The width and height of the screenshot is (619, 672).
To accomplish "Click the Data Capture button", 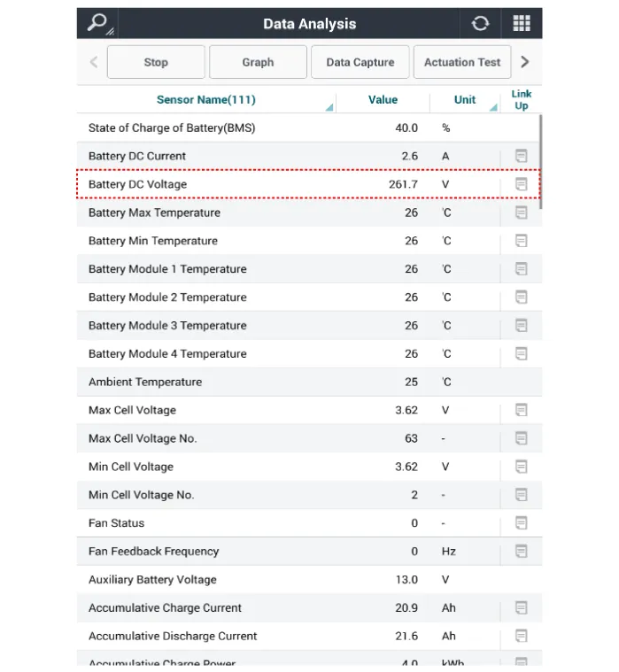I will (360, 63).
